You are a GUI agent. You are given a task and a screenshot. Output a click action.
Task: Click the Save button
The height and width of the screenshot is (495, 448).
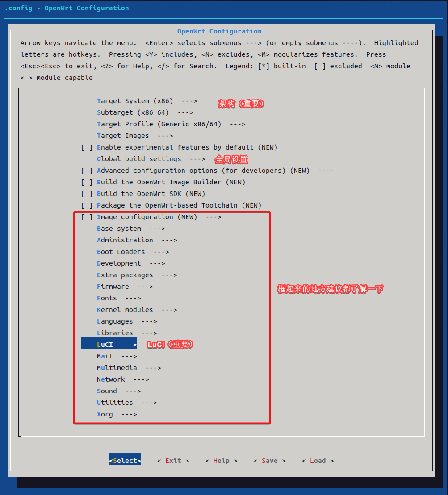[270, 461]
